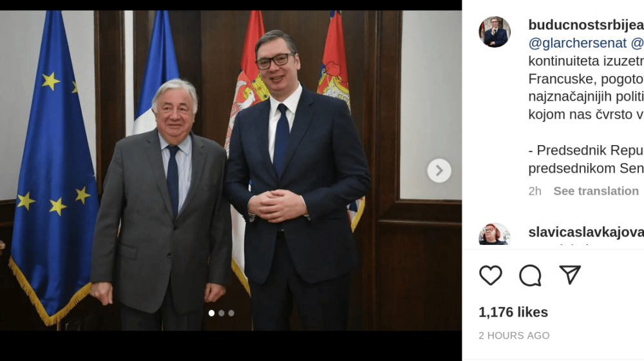Open the @glarchersenat mention link
The height and width of the screenshot is (361, 644).
click(577, 43)
